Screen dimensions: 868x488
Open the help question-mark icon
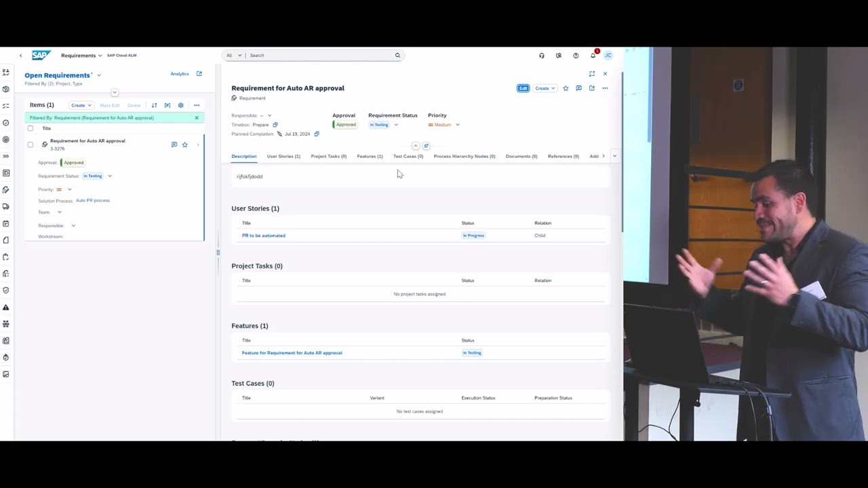click(576, 56)
